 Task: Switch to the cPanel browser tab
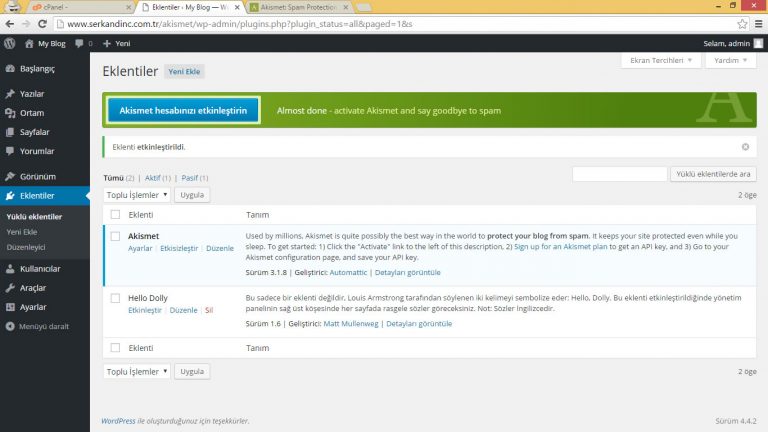click(x=78, y=7)
